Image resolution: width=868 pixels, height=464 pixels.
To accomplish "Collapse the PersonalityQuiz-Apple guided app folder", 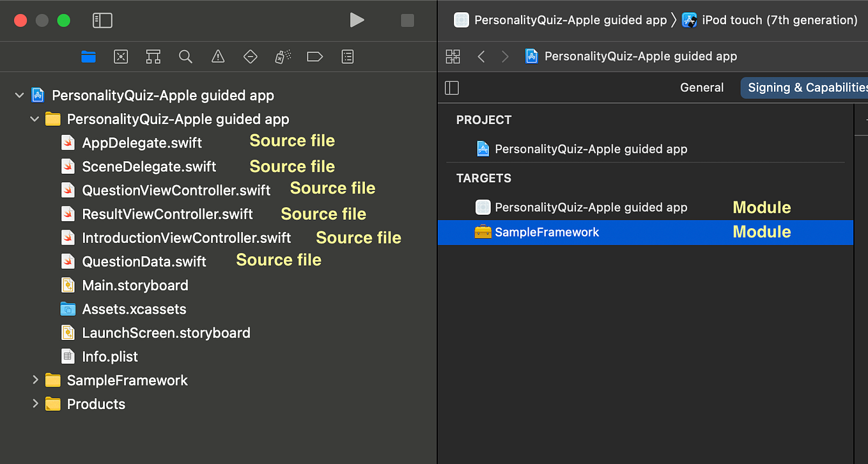I will [x=35, y=119].
